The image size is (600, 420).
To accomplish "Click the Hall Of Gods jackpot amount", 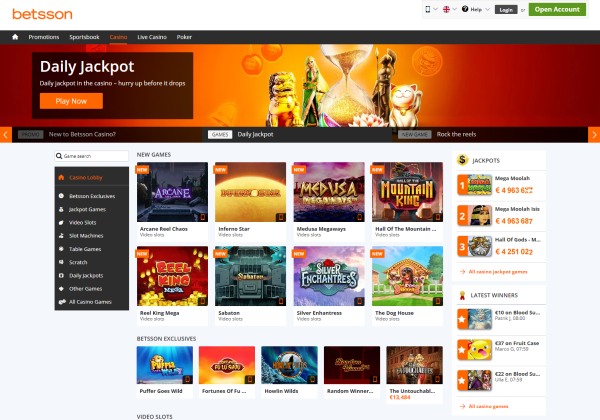I will [514, 251].
